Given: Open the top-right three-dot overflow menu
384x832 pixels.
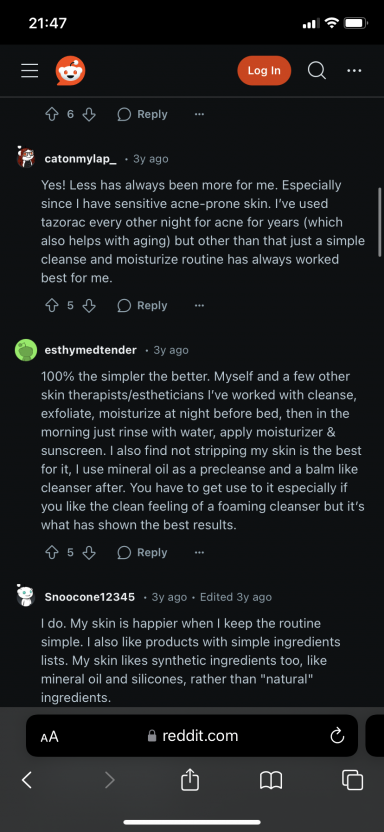Looking at the screenshot, I should click(354, 71).
